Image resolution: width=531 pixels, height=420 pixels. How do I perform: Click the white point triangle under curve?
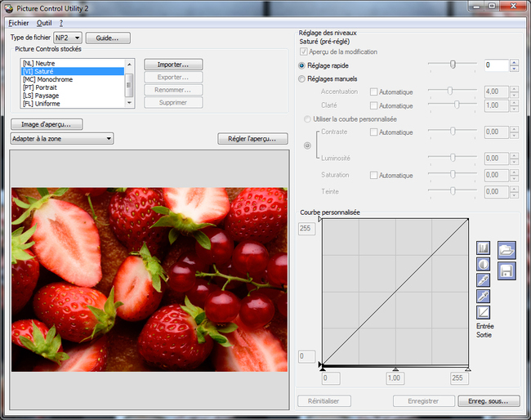467,369
